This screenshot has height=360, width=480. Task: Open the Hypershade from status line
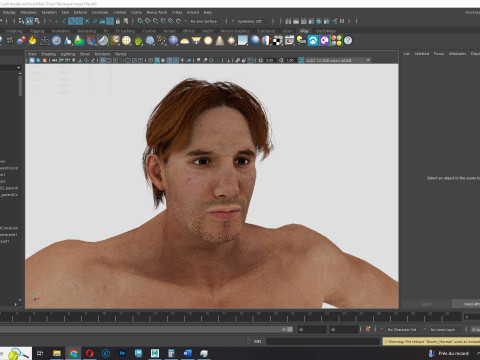(319, 21)
